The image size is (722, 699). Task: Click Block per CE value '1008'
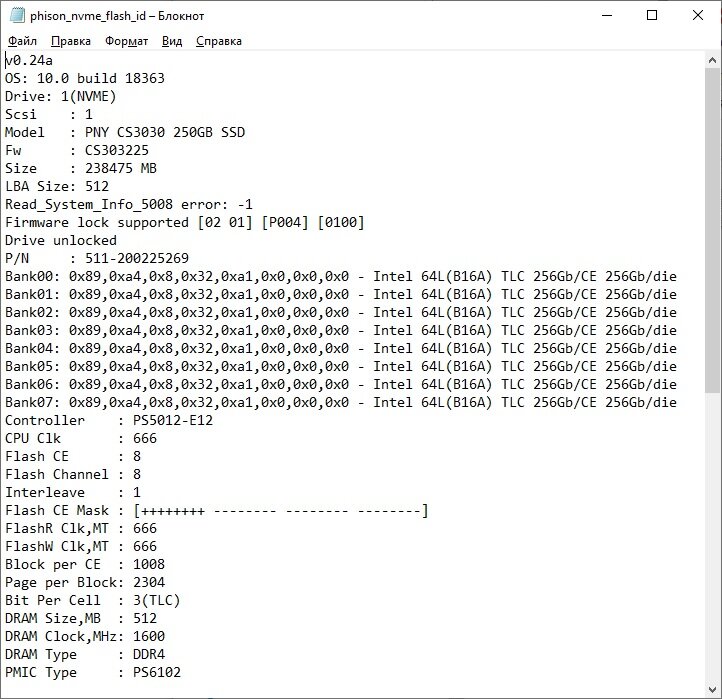[149, 564]
